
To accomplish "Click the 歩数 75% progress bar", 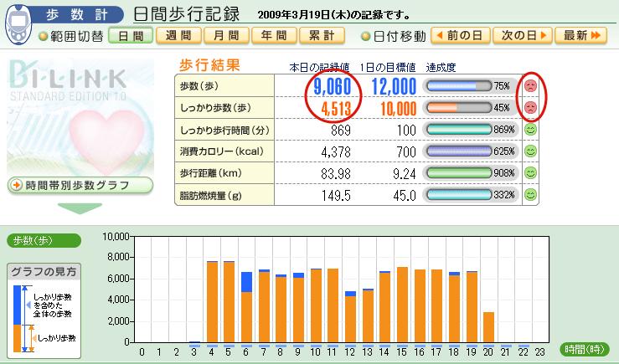I will click(x=460, y=85).
